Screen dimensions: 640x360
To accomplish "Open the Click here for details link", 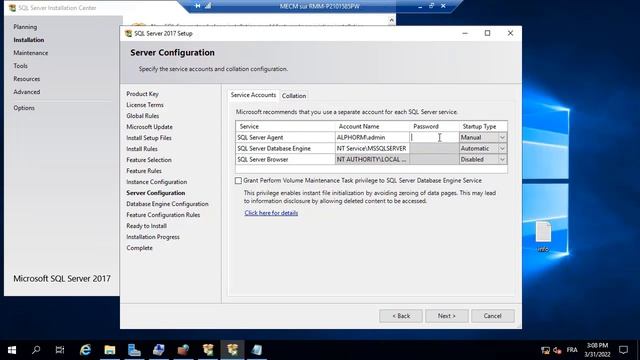I will (271, 213).
